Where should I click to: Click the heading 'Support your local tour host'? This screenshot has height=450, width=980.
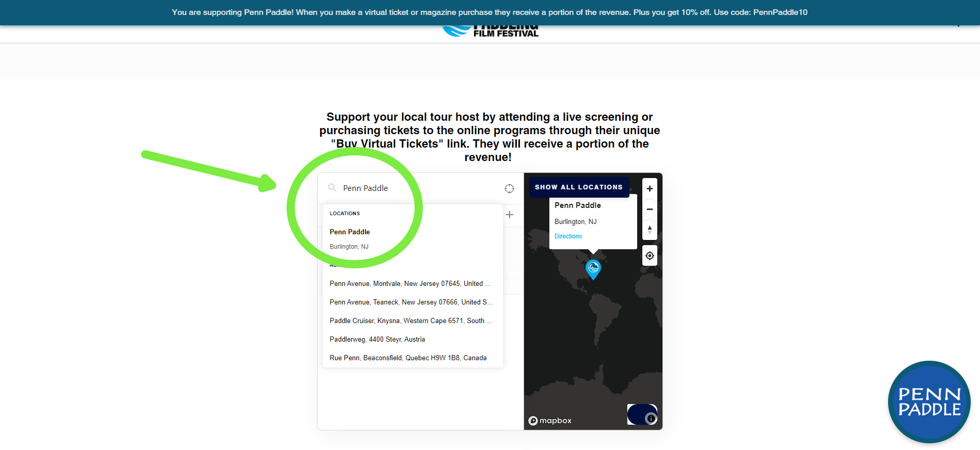pyautogui.click(x=489, y=137)
